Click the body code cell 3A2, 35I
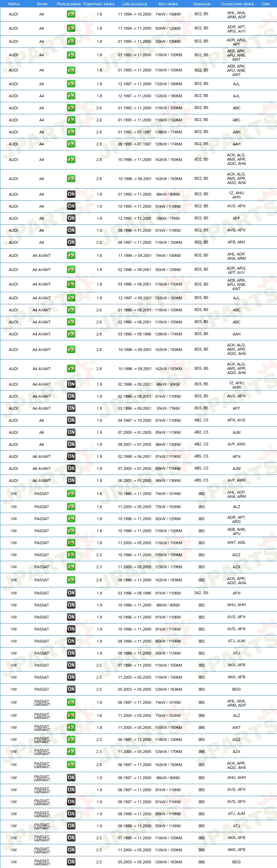This screenshot has width=277, height=868. tap(201, 593)
